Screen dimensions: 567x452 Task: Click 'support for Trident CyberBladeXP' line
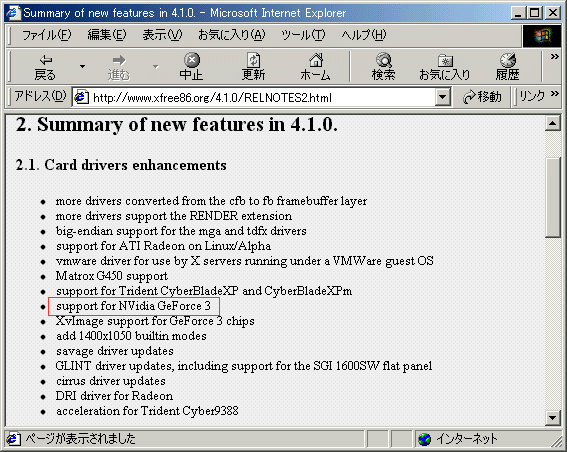(x=204, y=291)
